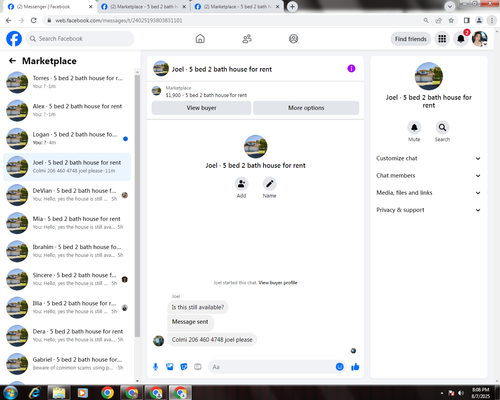Click the zoom magnifier icon in address bar
The height and width of the screenshot is (400, 500).
[426, 20]
